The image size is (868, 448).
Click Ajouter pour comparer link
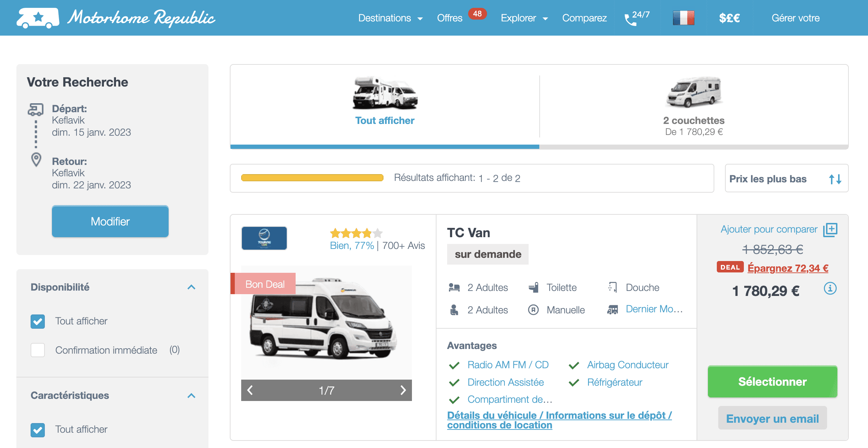coord(769,229)
